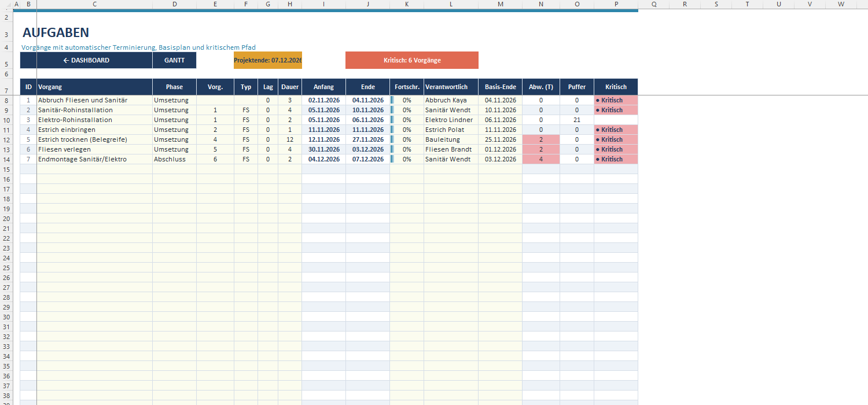Click the 'Abw. (T)' table header

click(541, 87)
